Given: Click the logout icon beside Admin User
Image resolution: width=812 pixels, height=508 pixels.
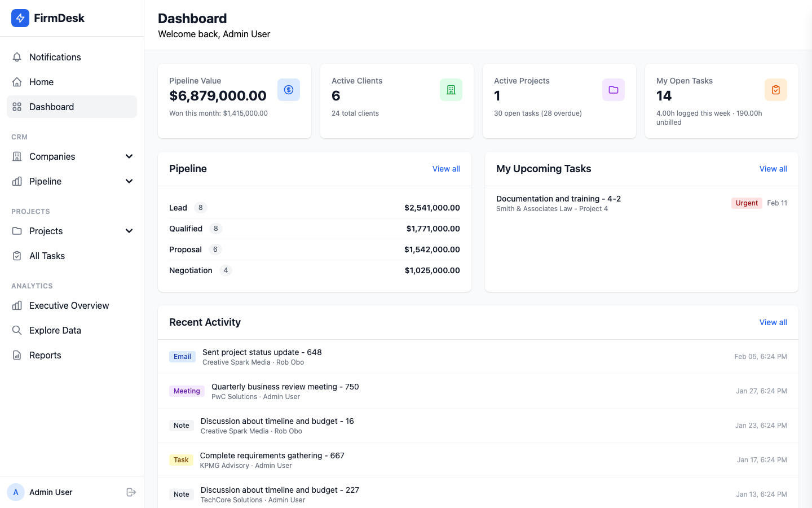Looking at the screenshot, I should (131, 492).
